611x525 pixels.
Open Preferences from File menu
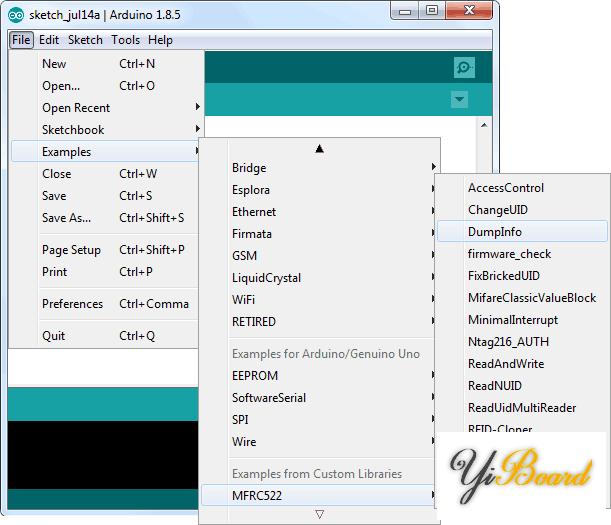coord(105,304)
